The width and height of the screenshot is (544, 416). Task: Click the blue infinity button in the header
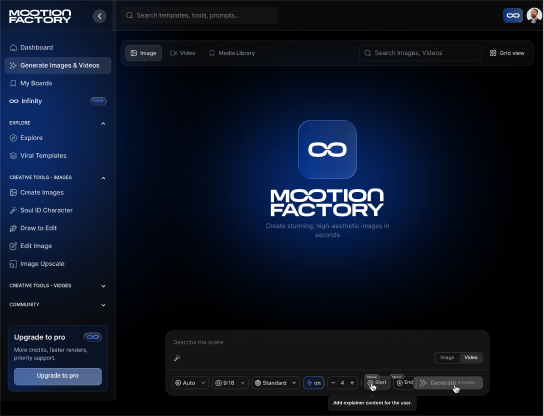pos(513,15)
